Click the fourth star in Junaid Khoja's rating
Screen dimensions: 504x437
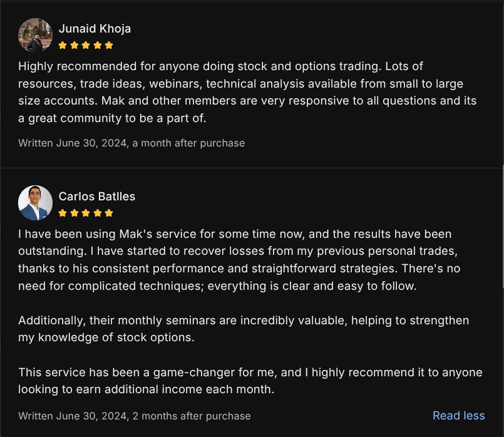[98, 45]
